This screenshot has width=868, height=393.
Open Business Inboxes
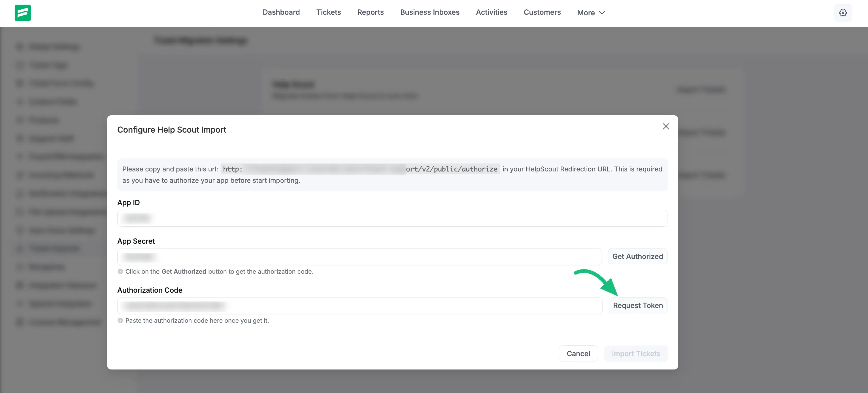pos(430,12)
